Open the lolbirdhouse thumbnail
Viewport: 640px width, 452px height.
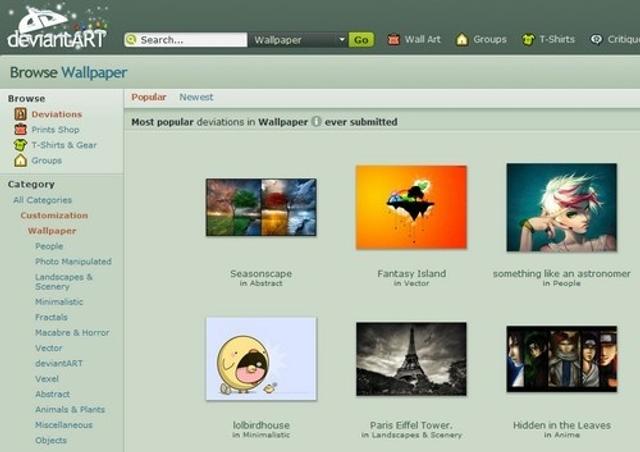pos(261,359)
